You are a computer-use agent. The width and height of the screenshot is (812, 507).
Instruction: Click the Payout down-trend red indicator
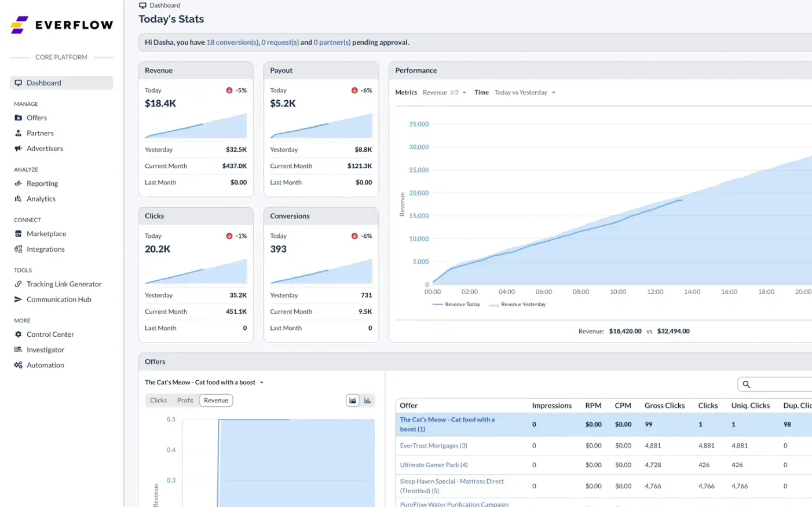(354, 90)
